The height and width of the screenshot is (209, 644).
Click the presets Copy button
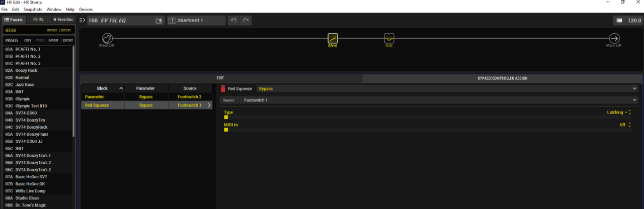(x=28, y=40)
